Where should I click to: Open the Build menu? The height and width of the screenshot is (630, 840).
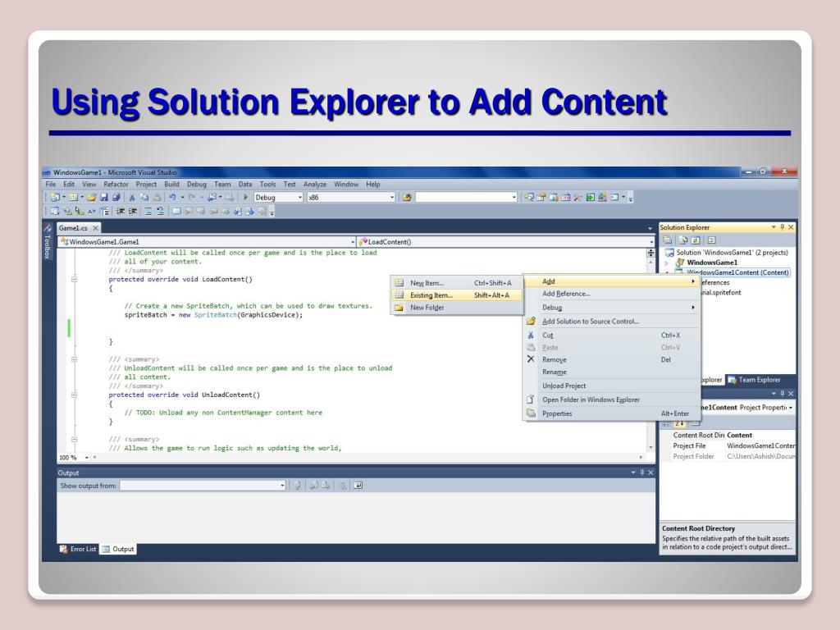tap(171, 184)
